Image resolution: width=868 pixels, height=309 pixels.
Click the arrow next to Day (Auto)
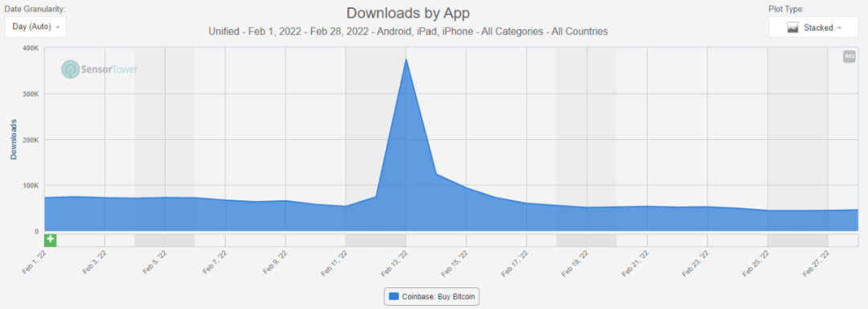(58, 27)
